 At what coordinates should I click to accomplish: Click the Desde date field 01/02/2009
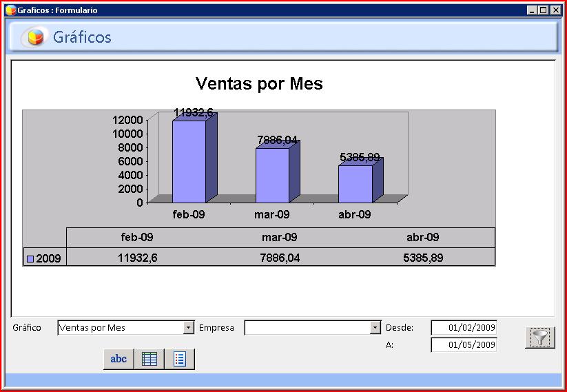pyautogui.click(x=464, y=328)
